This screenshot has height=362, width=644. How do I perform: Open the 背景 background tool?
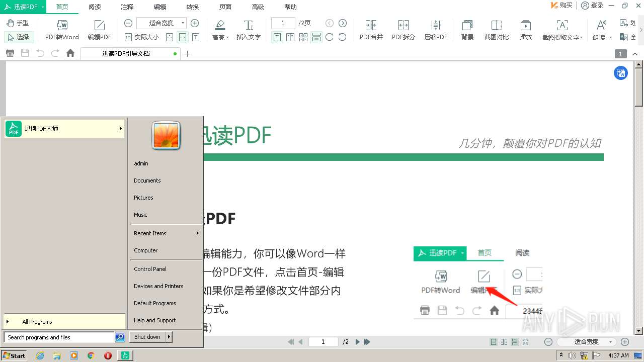(467, 30)
